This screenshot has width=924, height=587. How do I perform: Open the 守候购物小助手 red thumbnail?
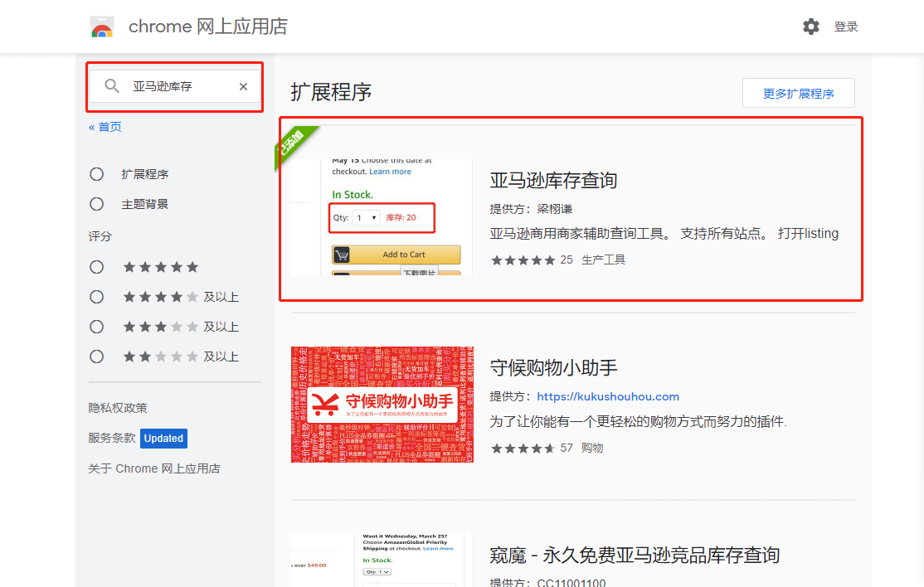pyautogui.click(x=382, y=405)
